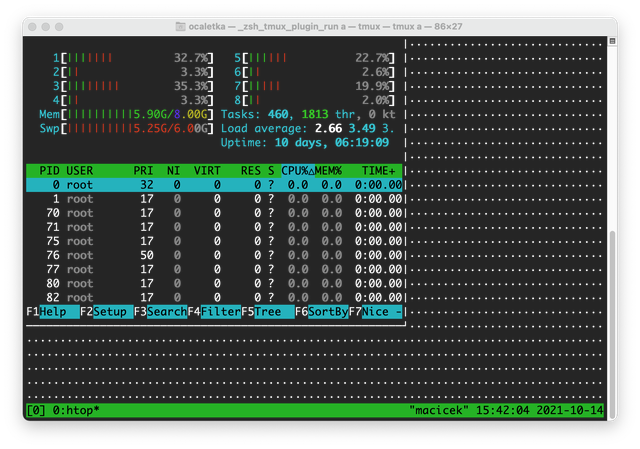
Task: Open the F4 Filter option
Action: (214, 312)
